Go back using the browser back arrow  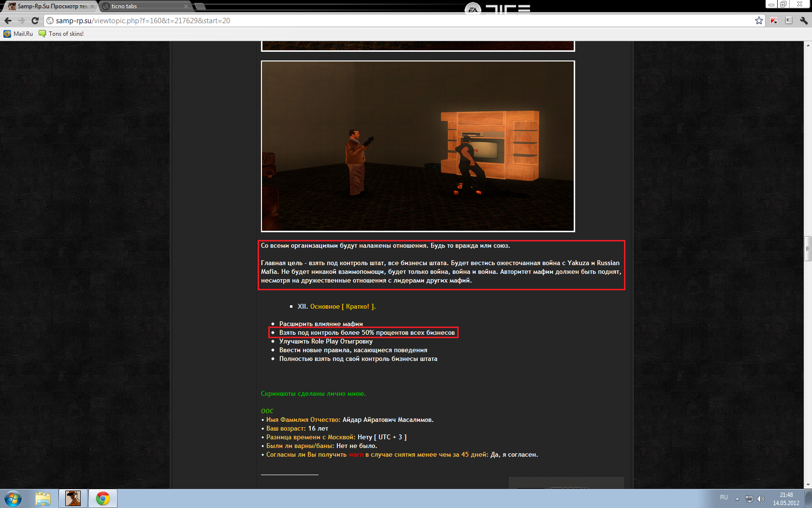click(8, 20)
